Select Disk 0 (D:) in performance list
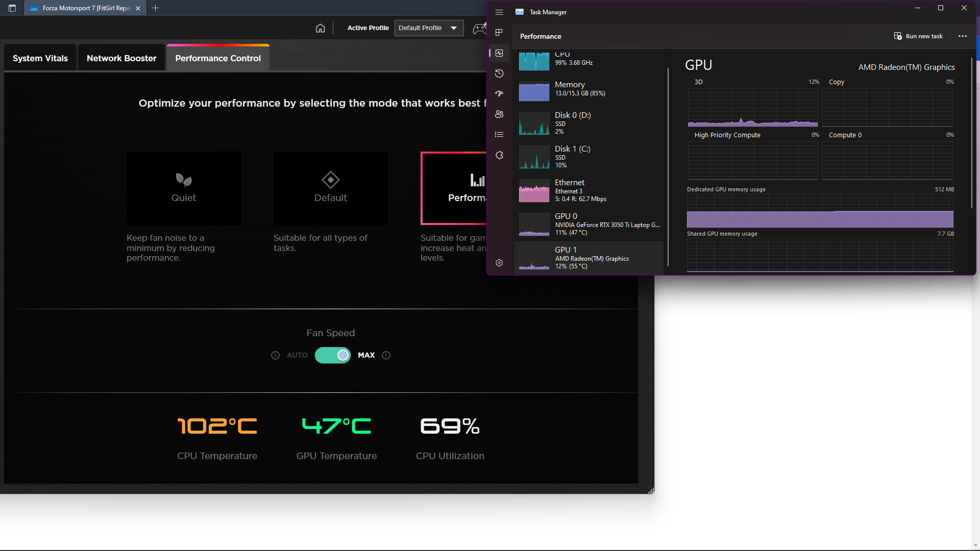 click(589, 122)
